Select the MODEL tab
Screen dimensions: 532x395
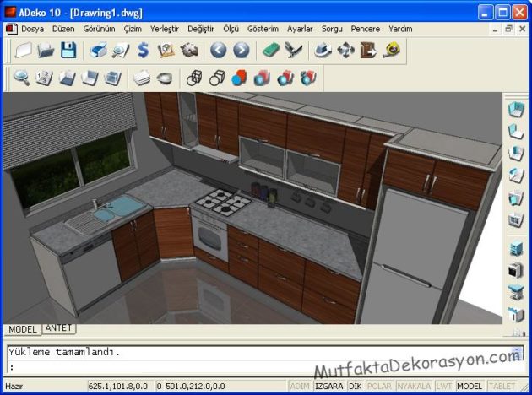tap(23, 329)
